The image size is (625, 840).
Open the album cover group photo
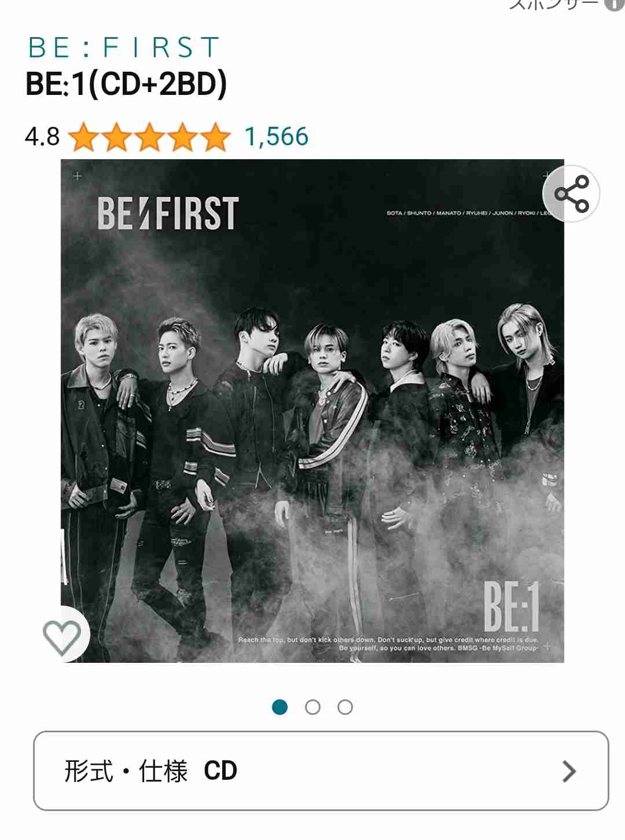pyautogui.click(x=312, y=411)
